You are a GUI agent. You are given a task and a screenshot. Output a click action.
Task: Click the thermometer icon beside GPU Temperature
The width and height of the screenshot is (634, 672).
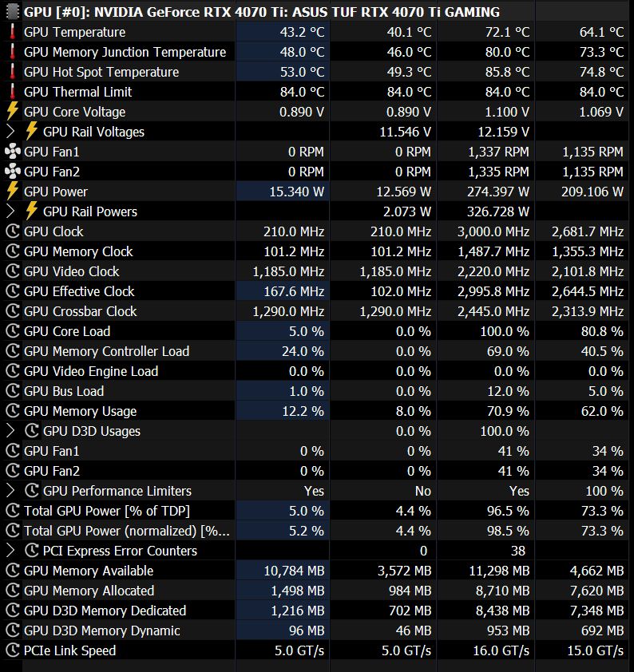click(x=12, y=32)
